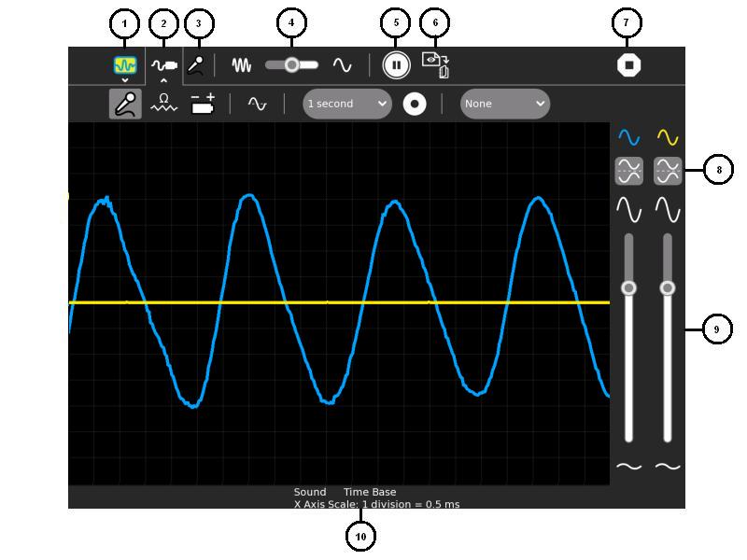Switch to the sensor toolbar tab
The image size is (747, 560).
point(164,65)
